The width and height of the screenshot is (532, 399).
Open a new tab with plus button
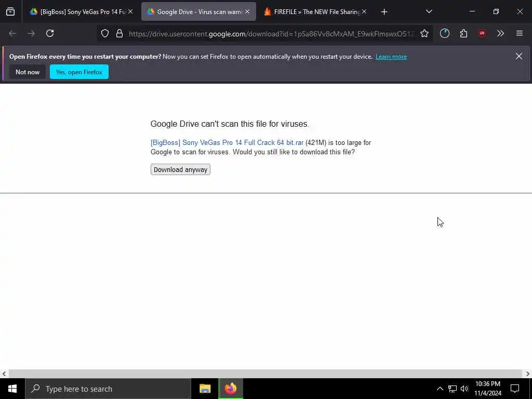(384, 12)
